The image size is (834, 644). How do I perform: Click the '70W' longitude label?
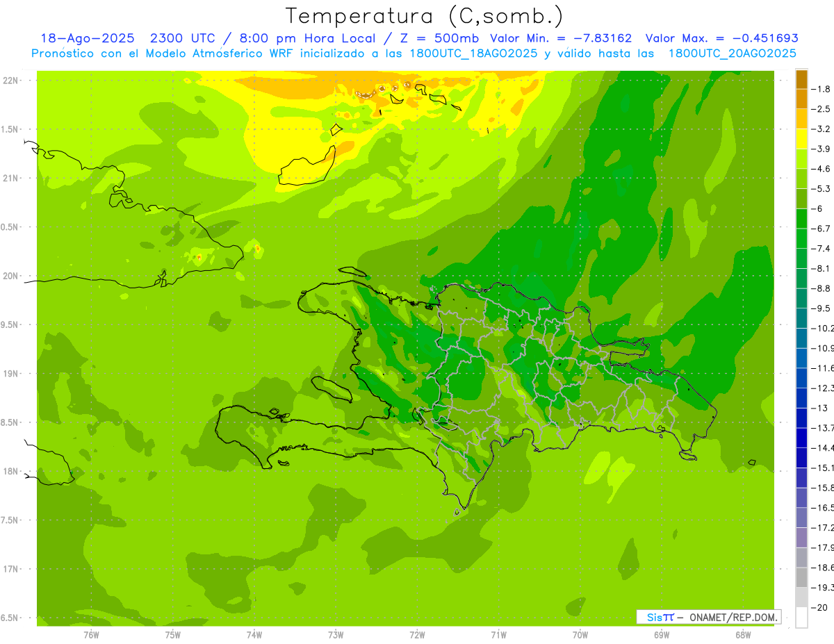[x=580, y=635]
